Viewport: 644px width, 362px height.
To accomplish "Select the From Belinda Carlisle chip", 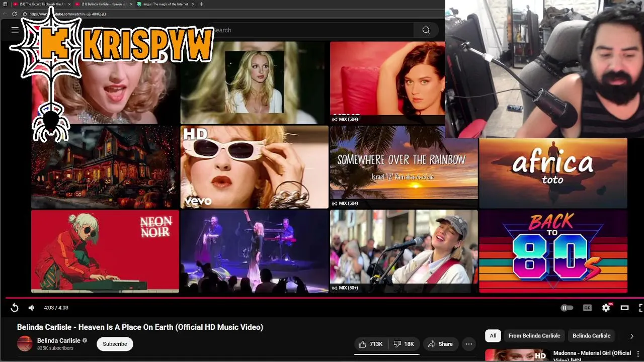I will (x=534, y=336).
